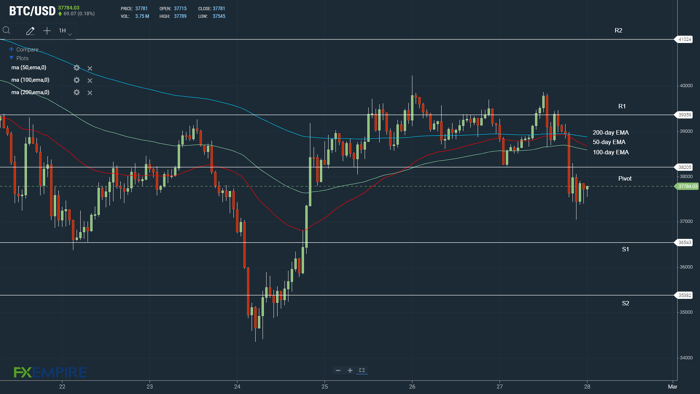Image resolution: width=700 pixels, height=394 pixels.
Task: Click the Mar label on time axis
Action: pyautogui.click(x=672, y=387)
